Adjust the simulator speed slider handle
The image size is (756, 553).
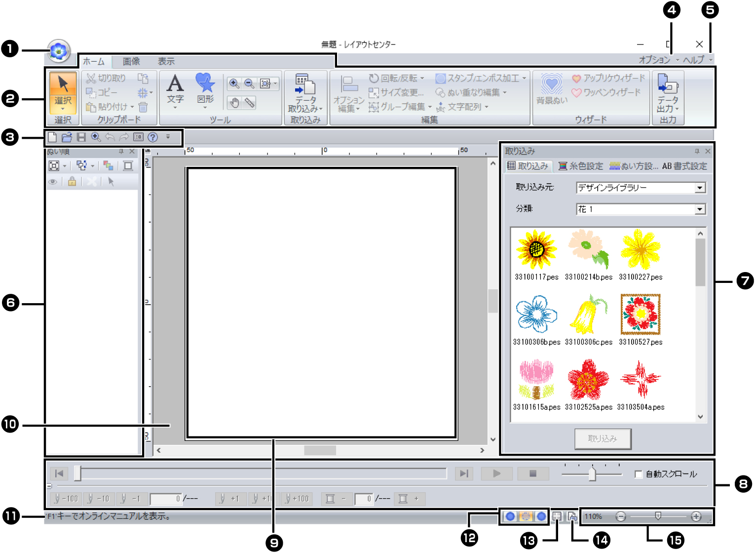click(592, 474)
